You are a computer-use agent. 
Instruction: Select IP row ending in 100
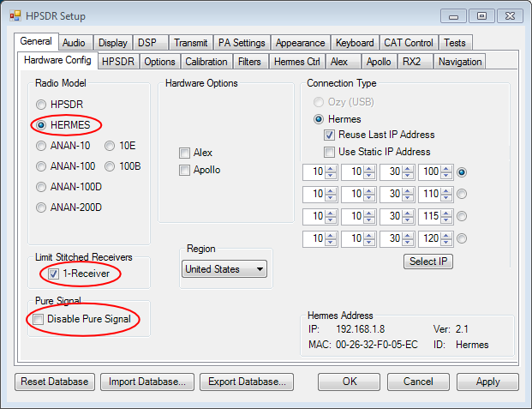(x=462, y=172)
